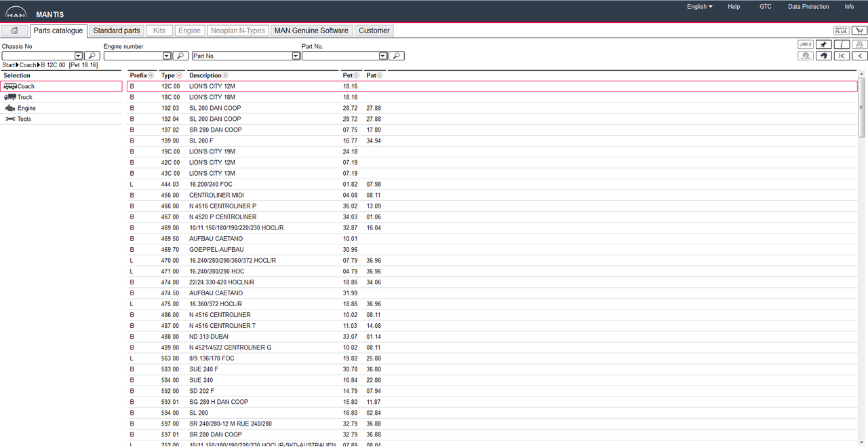Click the truck number icon button
This screenshot has width=868, height=448.
point(806,45)
